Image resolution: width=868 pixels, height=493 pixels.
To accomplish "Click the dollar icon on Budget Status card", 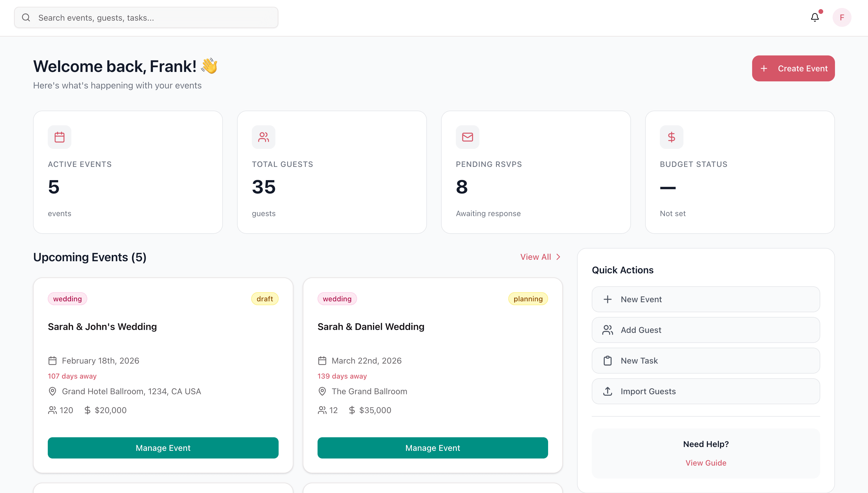I will tap(671, 137).
